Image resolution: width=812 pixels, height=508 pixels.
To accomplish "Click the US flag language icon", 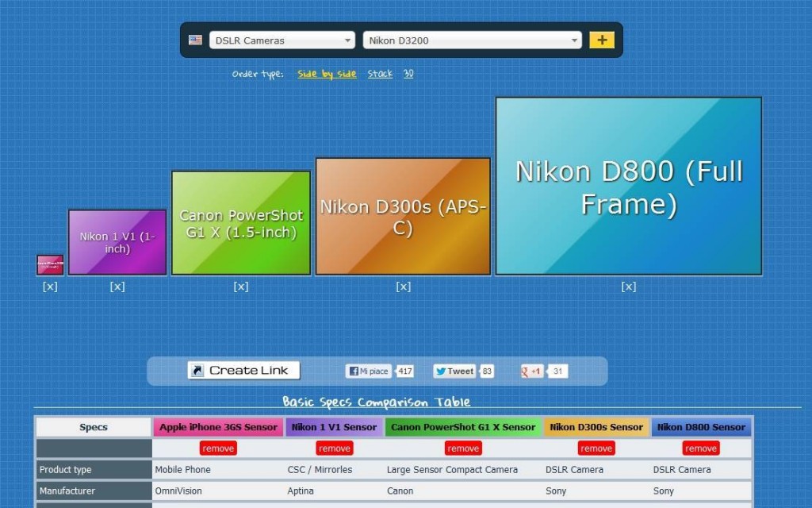I will pyautogui.click(x=195, y=40).
